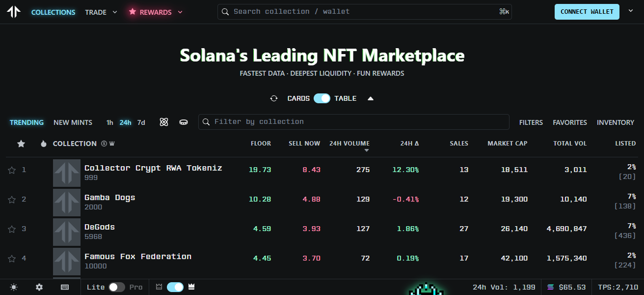
Task: Favorite Famous Fox Federation with its star
Action: (x=12, y=259)
